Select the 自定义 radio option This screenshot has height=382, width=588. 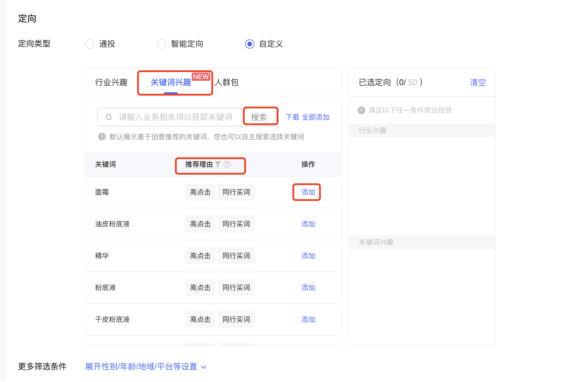250,44
